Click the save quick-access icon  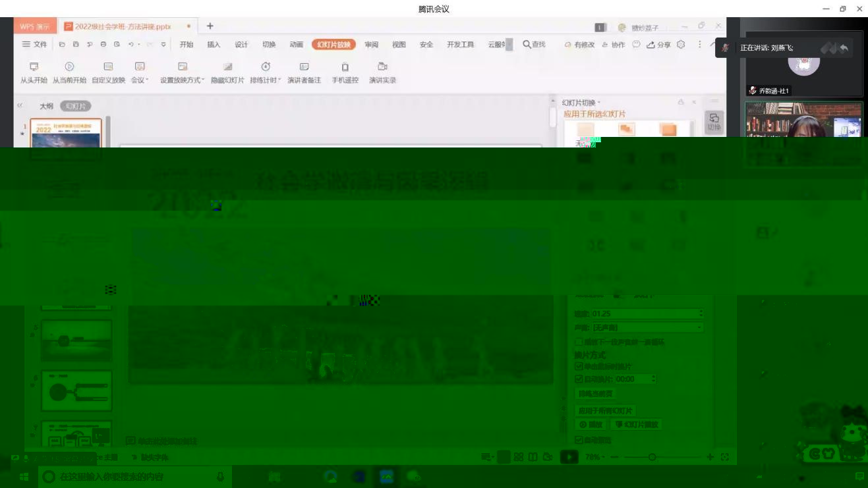point(76,44)
